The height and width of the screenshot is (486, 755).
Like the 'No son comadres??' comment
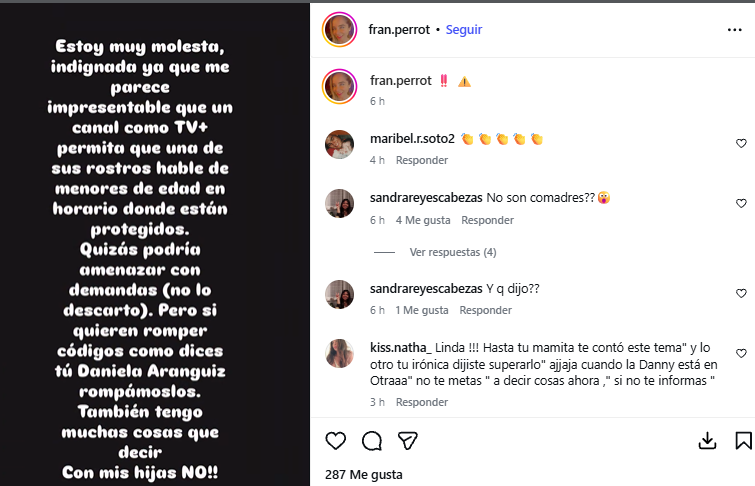coord(741,203)
